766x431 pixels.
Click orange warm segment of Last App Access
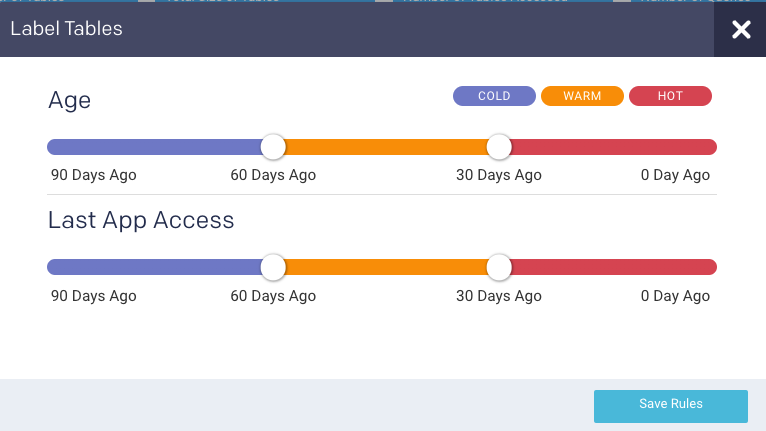[385, 267]
